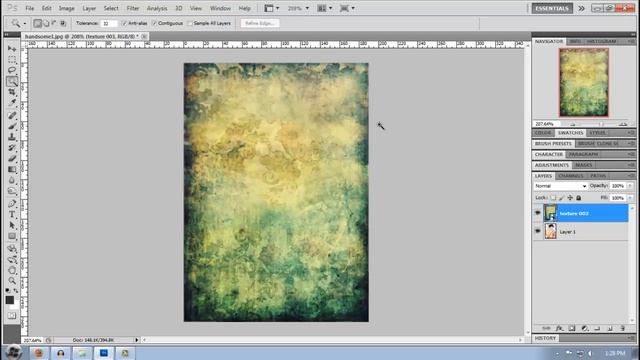Click Delete layer trash icon
Viewport: 640px width, 360px height.
pos(622,329)
